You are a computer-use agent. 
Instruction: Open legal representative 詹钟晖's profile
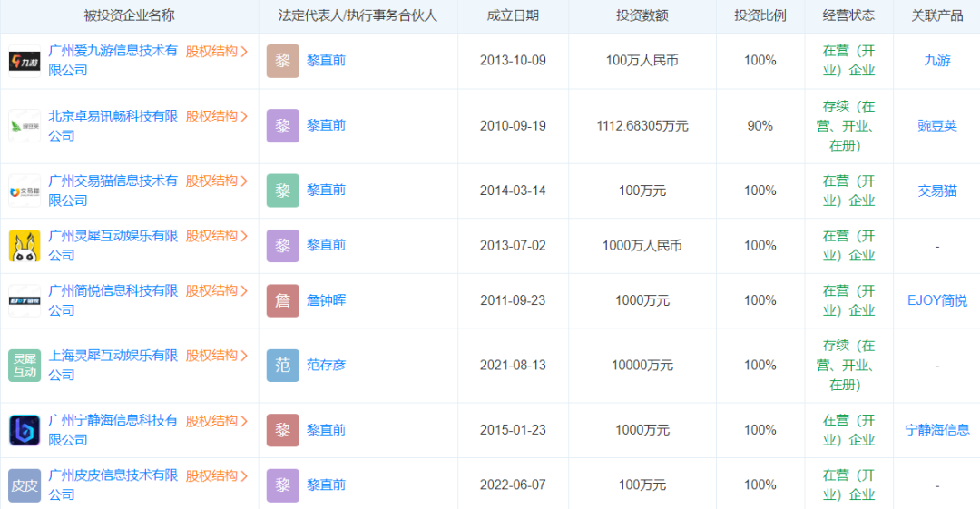[x=326, y=300]
